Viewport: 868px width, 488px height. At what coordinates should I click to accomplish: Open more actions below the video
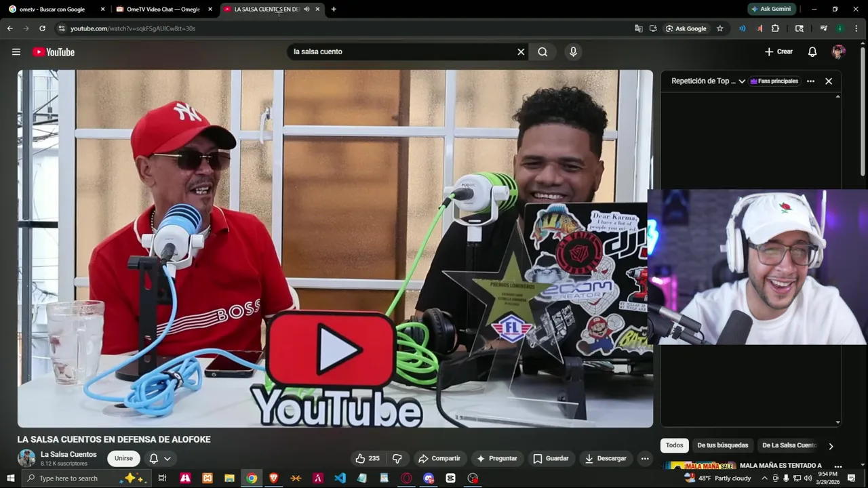645,458
